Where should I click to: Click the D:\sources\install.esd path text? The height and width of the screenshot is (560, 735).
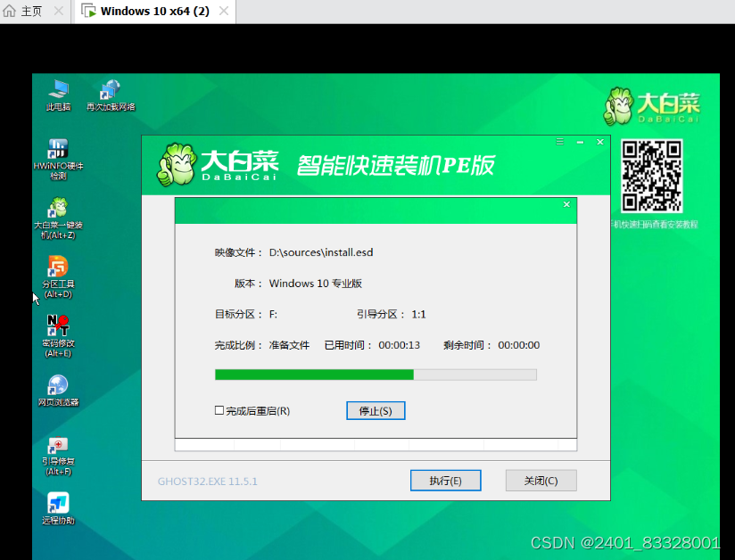pyautogui.click(x=321, y=252)
